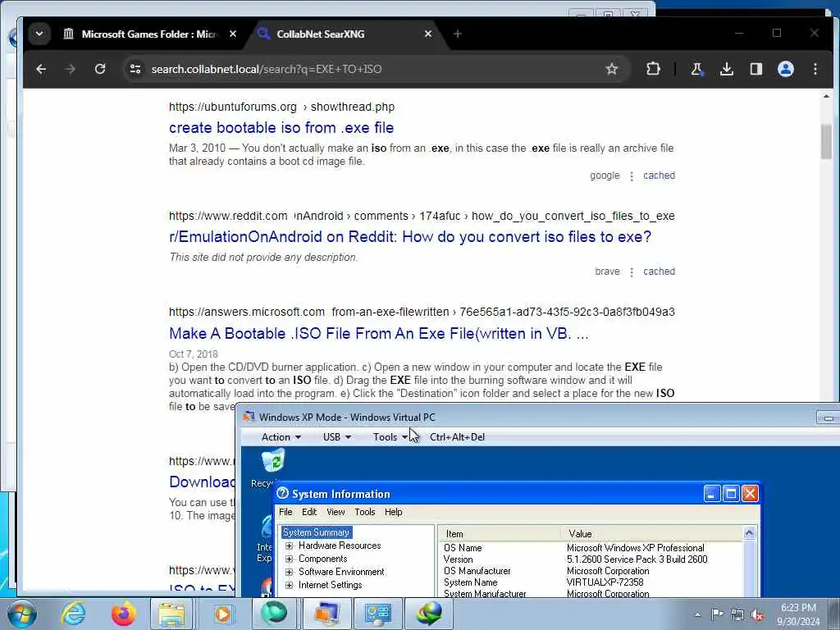Open Action Center flag in tray
Viewport: 840px width, 630px height.
[x=717, y=614]
